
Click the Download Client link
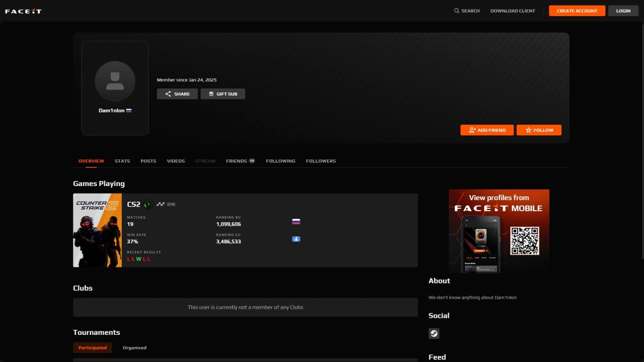click(x=513, y=11)
